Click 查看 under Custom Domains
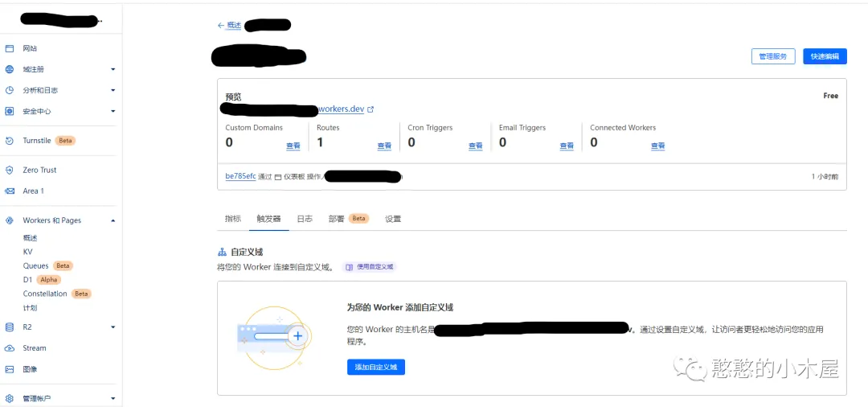The height and width of the screenshot is (407, 868). coord(293,146)
